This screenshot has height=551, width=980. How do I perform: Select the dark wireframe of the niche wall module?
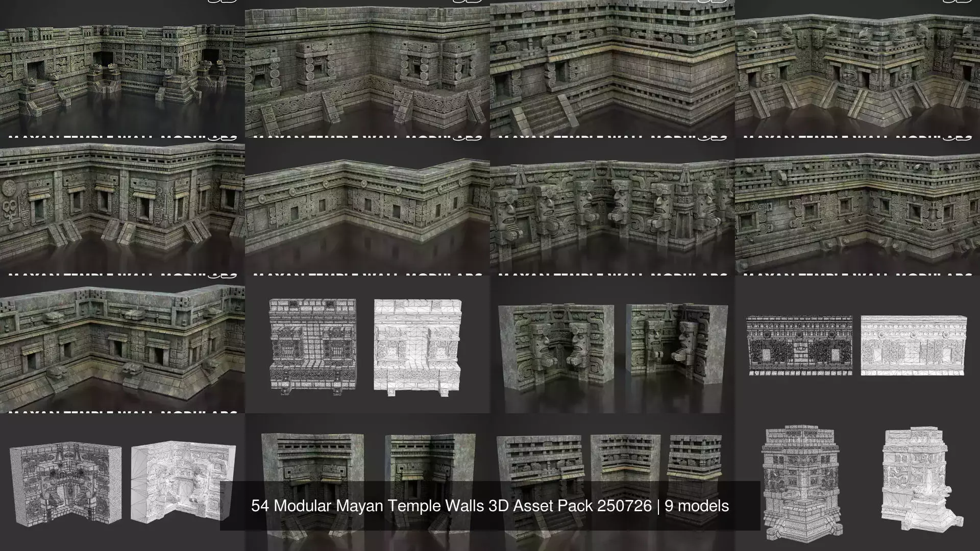click(x=313, y=348)
